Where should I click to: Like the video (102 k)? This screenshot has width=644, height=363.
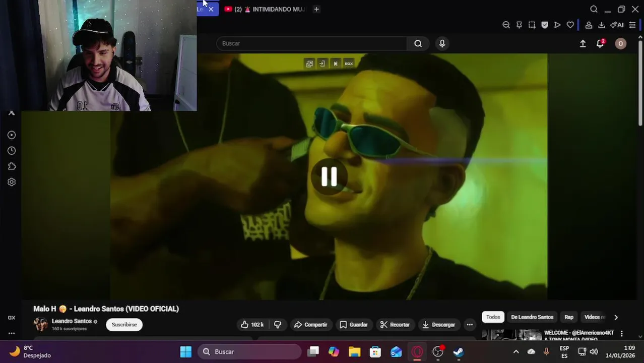pos(252,325)
